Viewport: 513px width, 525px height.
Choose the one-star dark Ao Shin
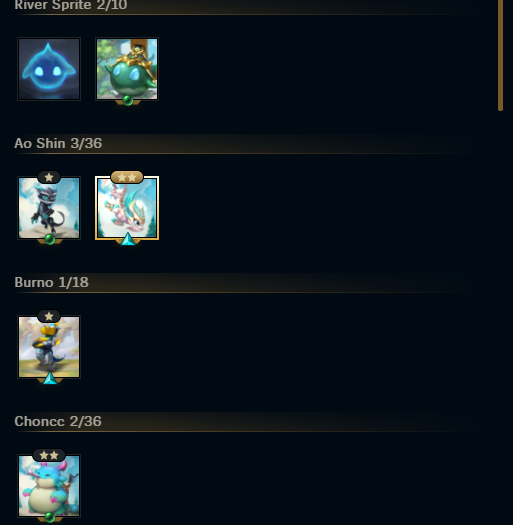click(x=49, y=208)
